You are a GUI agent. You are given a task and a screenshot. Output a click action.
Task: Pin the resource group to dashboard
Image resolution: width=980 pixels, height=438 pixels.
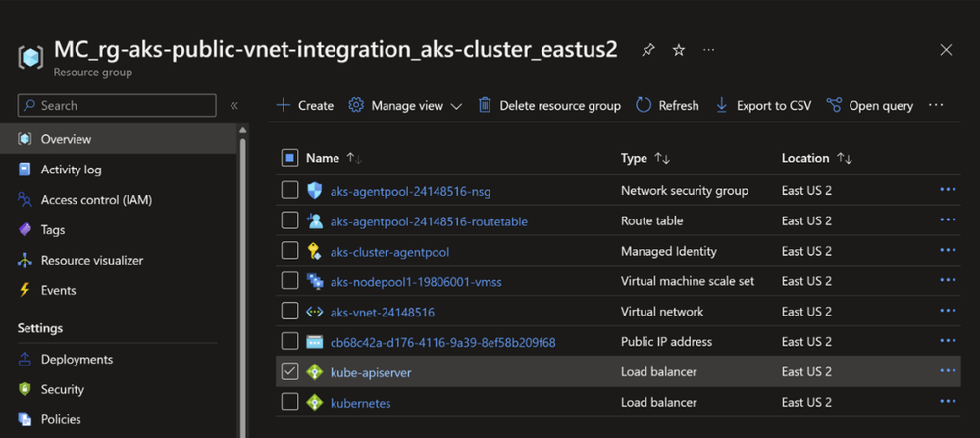click(x=647, y=50)
